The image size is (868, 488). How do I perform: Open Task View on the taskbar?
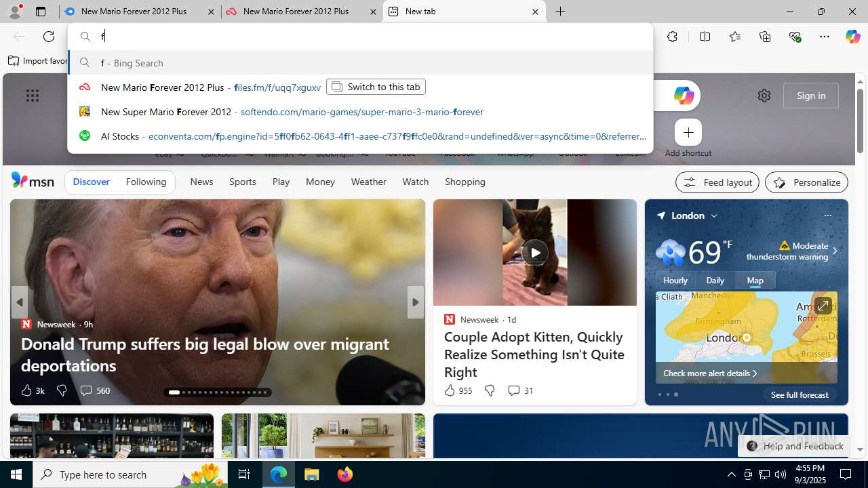[x=244, y=474]
